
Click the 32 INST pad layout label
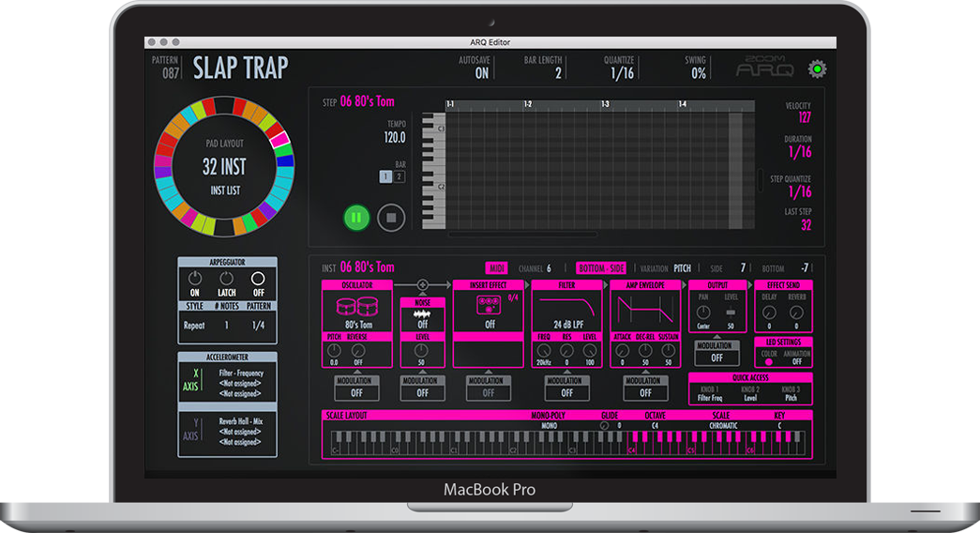click(224, 166)
